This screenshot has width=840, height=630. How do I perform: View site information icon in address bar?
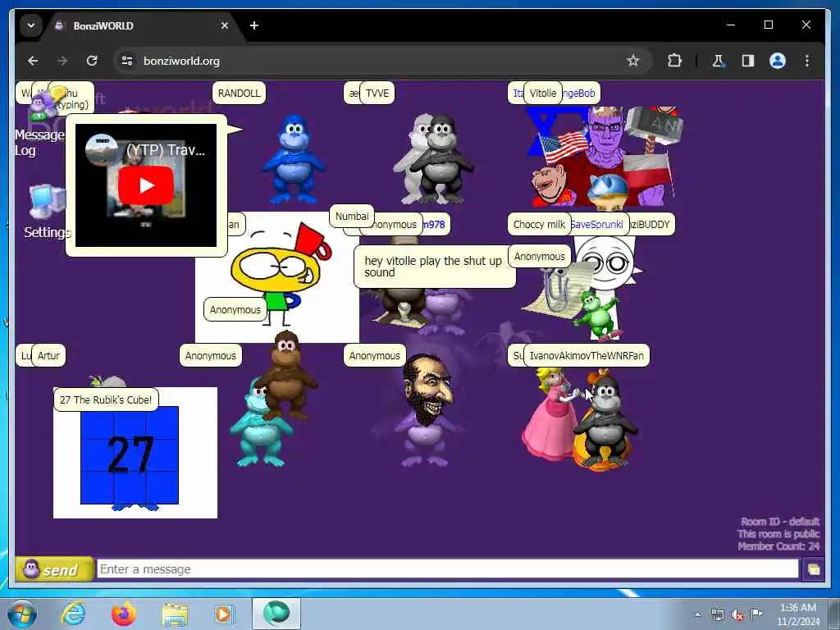(x=127, y=61)
